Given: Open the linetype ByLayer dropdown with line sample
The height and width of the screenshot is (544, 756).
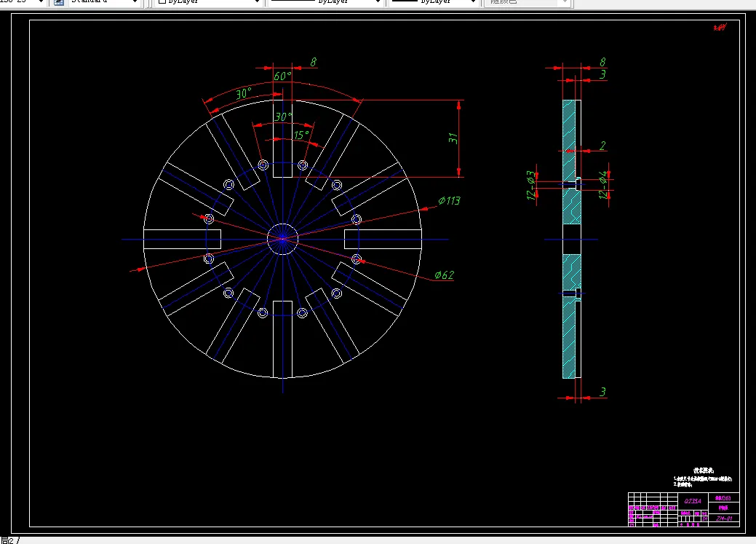Looking at the screenshot, I should [x=325, y=2].
